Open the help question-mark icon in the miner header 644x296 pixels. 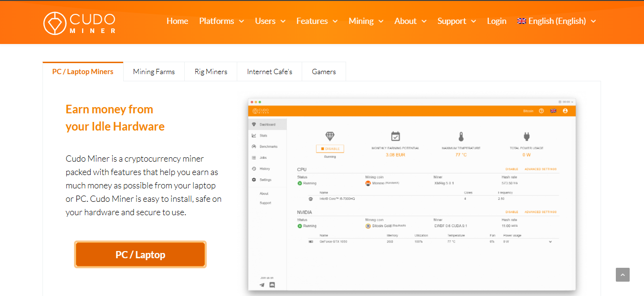point(541,110)
